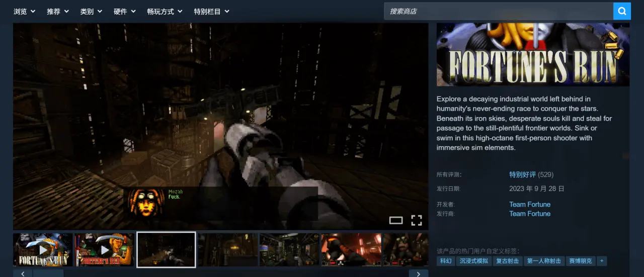Expand the 硬件 menu
This screenshot has width=644, height=277.
pyautogui.click(x=125, y=12)
